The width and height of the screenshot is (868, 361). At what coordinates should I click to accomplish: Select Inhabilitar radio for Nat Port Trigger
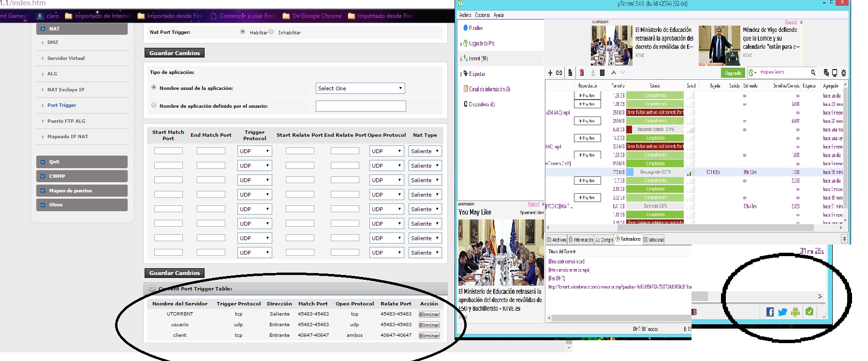[x=271, y=32]
